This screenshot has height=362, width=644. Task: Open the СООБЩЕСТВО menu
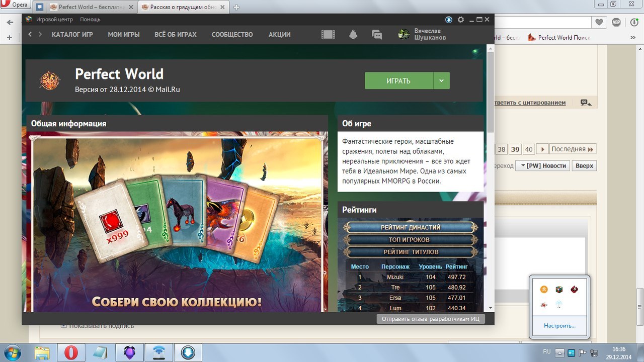tap(232, 34)
